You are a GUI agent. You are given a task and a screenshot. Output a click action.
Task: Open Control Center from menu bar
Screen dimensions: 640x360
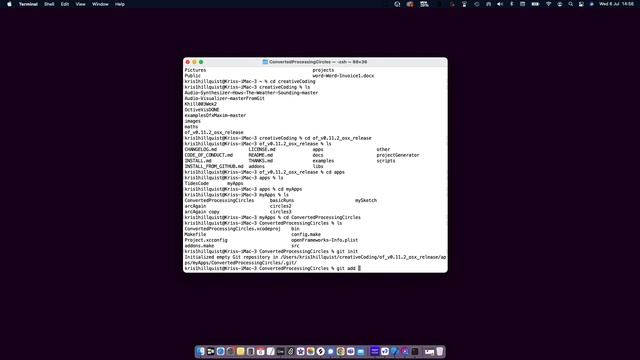tap(581, 4)
